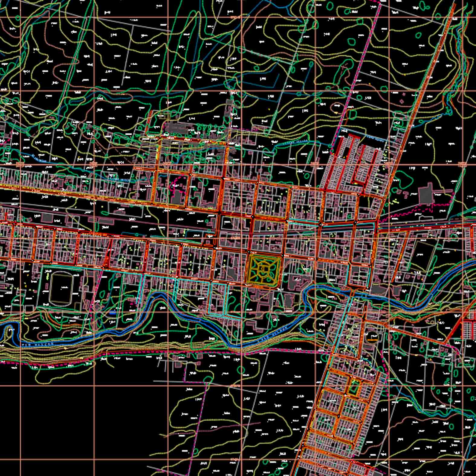The image size is (476, 476).
Task: Select the yellow central plaza park block
Action: tap(264, 269)
